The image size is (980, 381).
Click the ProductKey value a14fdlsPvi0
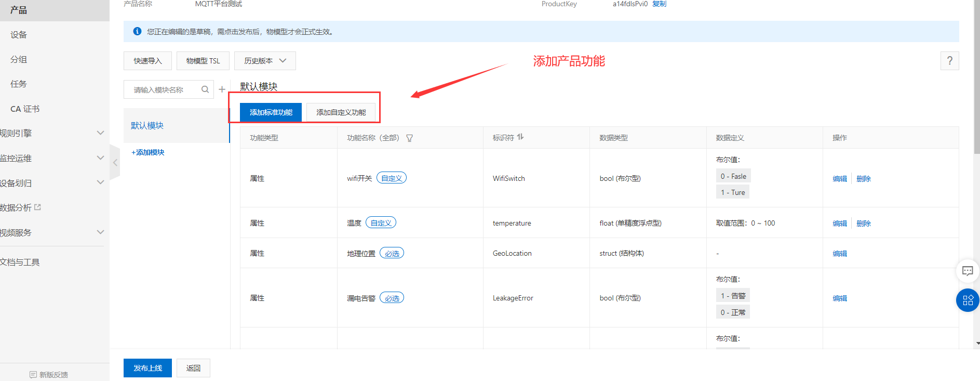click(630, 4)
